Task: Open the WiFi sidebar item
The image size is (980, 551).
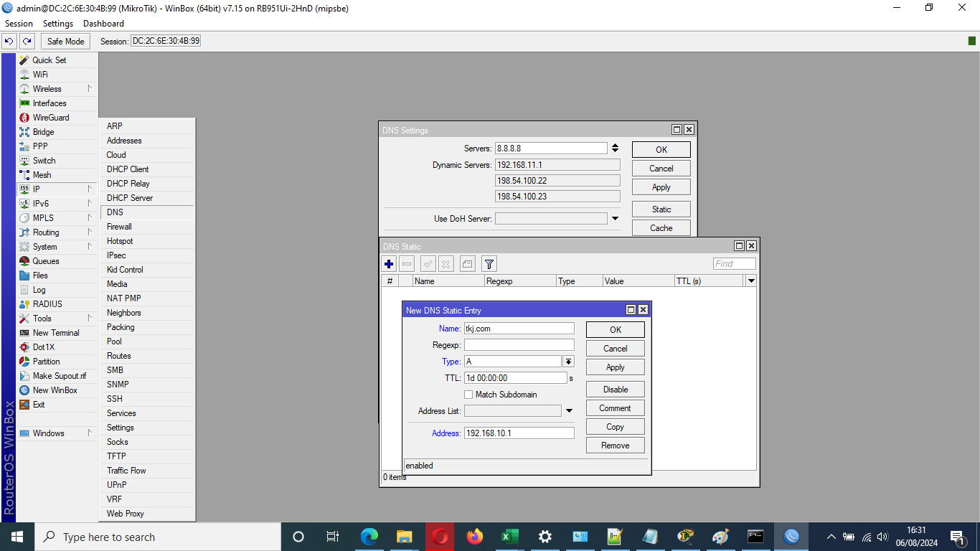Action: (x=57, y=75)
